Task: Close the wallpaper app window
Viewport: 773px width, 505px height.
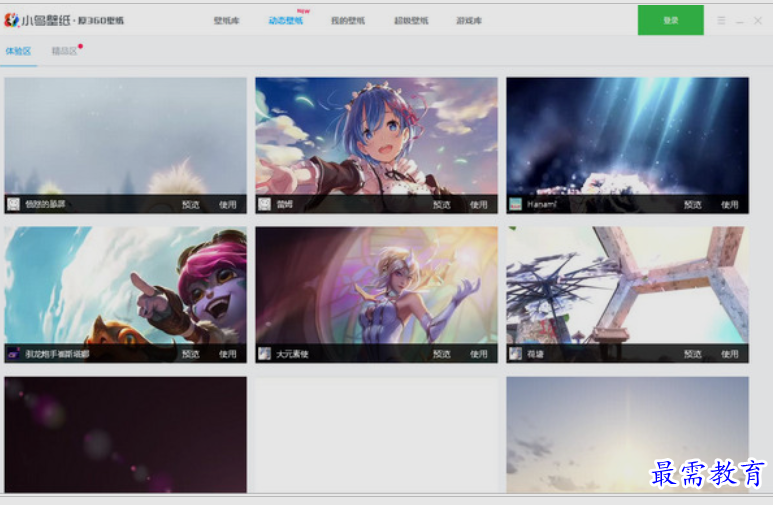Action: point(758,20)
